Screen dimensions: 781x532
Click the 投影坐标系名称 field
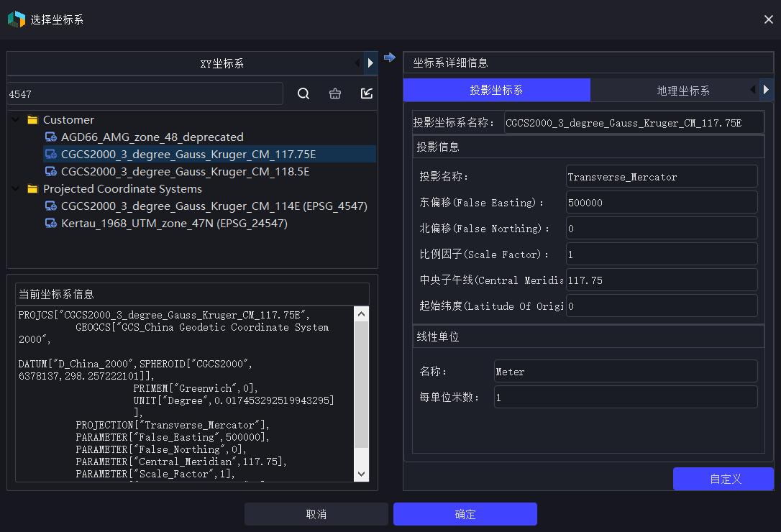tap(634, 122)
